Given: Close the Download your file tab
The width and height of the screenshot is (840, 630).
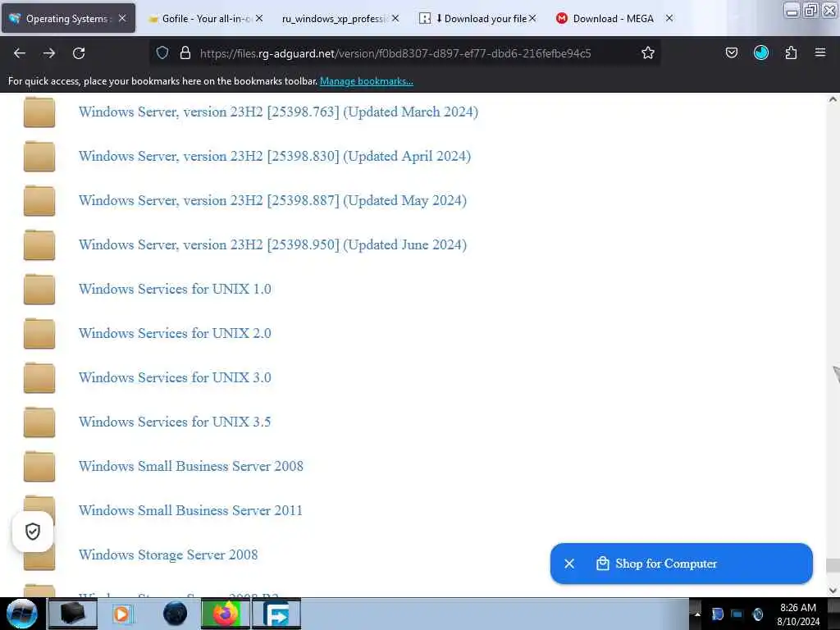Looking at the screenshot, I should [x=532, y=18].
